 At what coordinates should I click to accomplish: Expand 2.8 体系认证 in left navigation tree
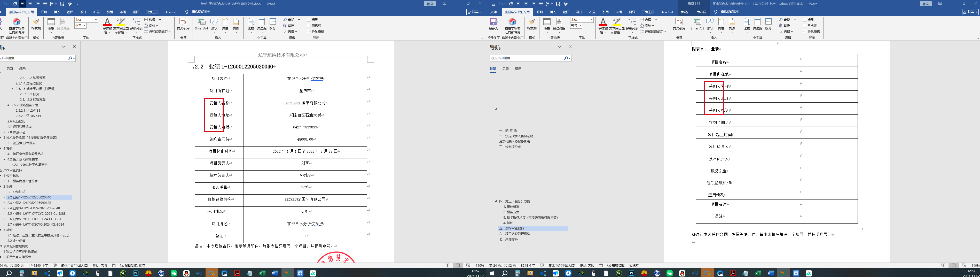point(4,132)
